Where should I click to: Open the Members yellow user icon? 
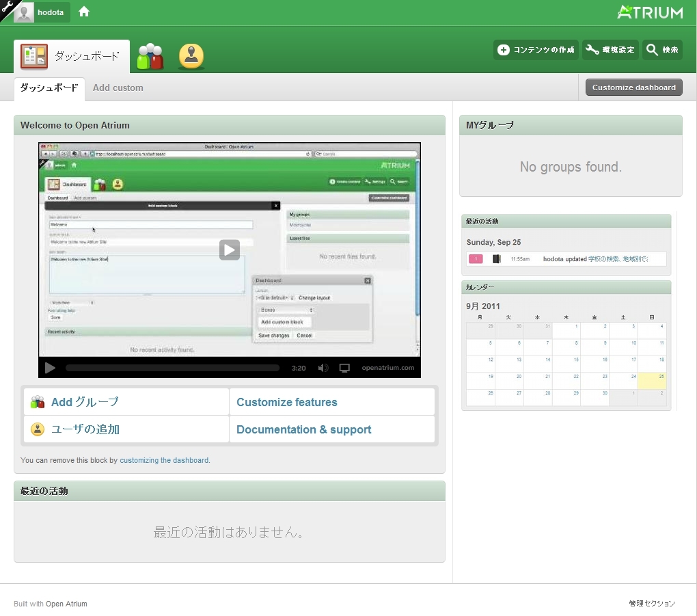click(191, 56)
